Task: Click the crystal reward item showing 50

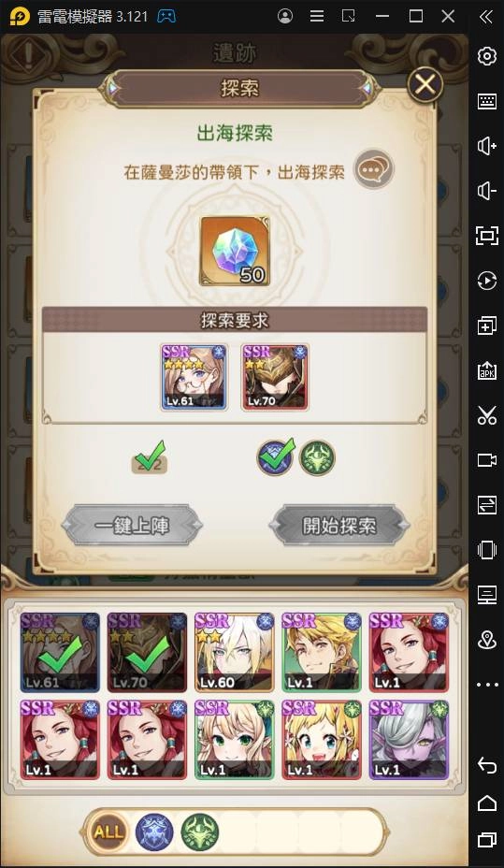Action: pyautogui.click(x=235, y=252)
